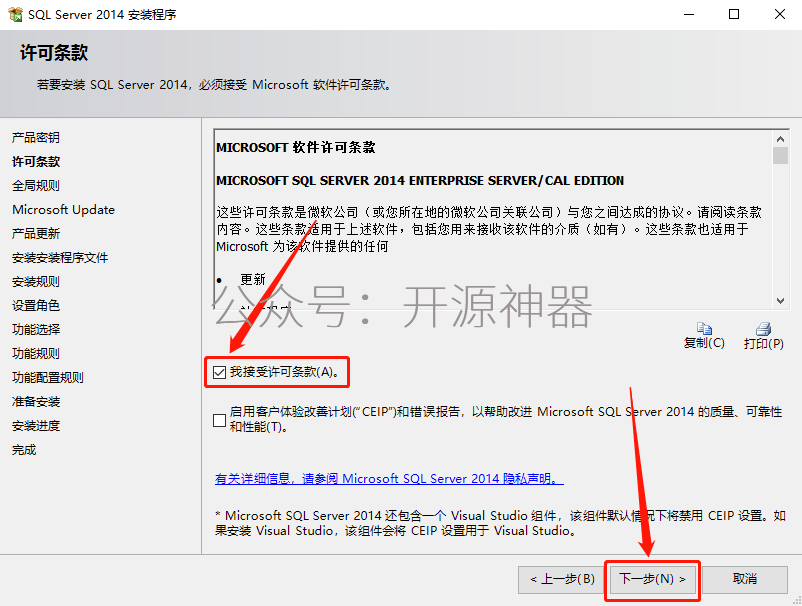This screenshot has width=802, height=606.
Task: Close the SQL Server setup window
Action: 779,14
